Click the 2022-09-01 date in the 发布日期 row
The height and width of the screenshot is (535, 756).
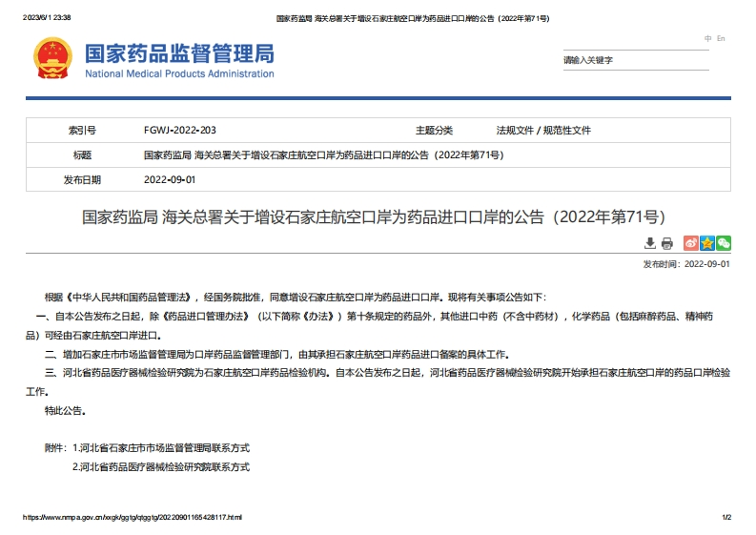pos(169,179)
